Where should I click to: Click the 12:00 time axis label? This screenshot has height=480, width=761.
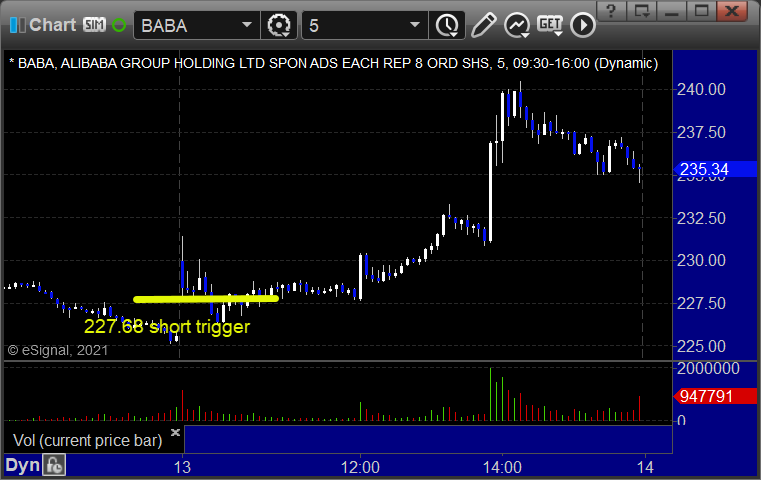coord(360,467)
